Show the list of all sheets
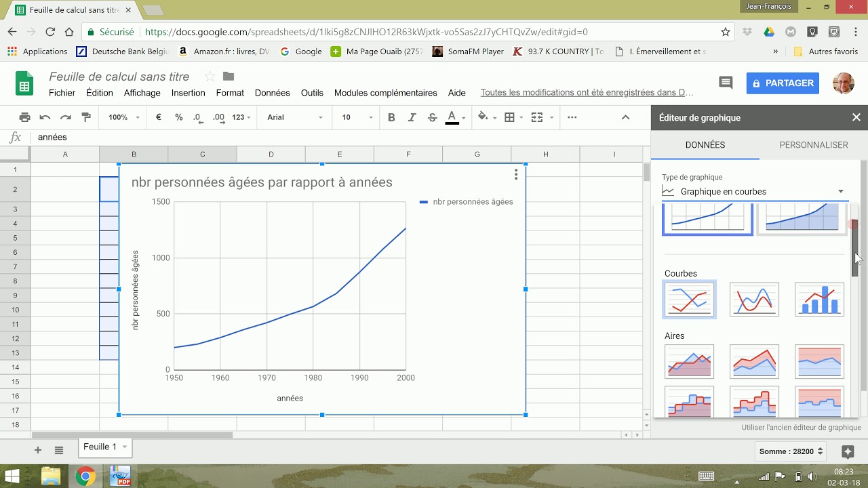 (x=59, y=450)
